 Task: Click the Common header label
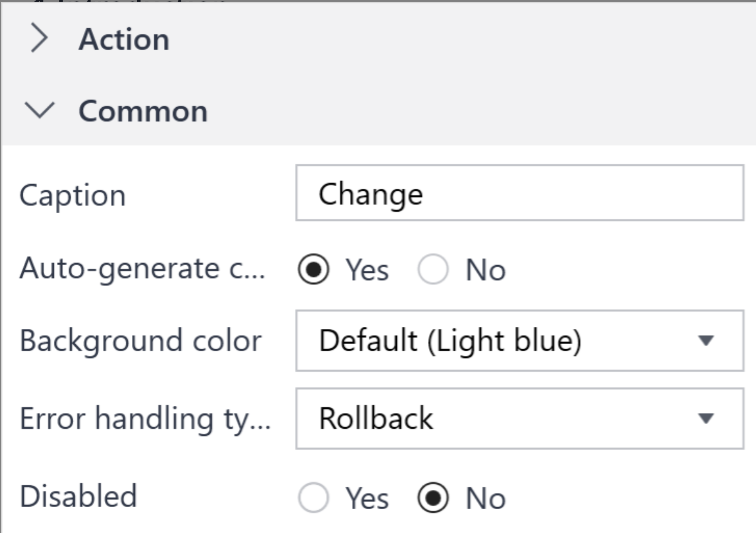click(x=143, y=110)
